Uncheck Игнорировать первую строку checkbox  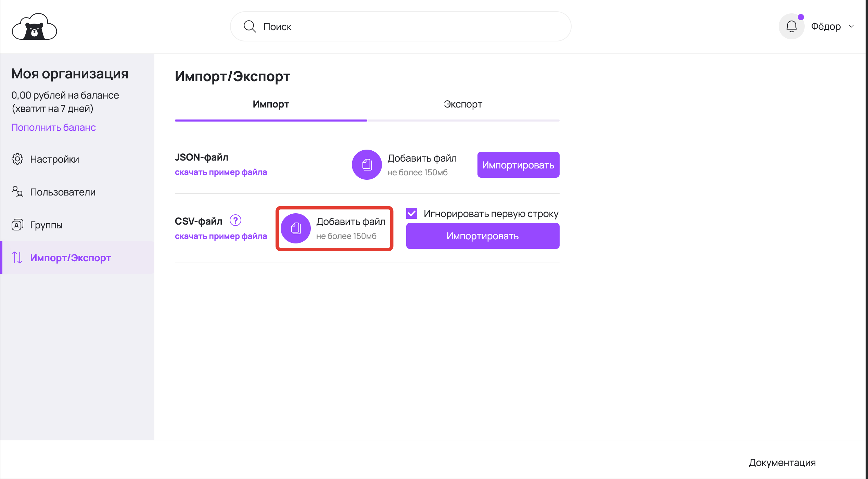tap(412, 213)
